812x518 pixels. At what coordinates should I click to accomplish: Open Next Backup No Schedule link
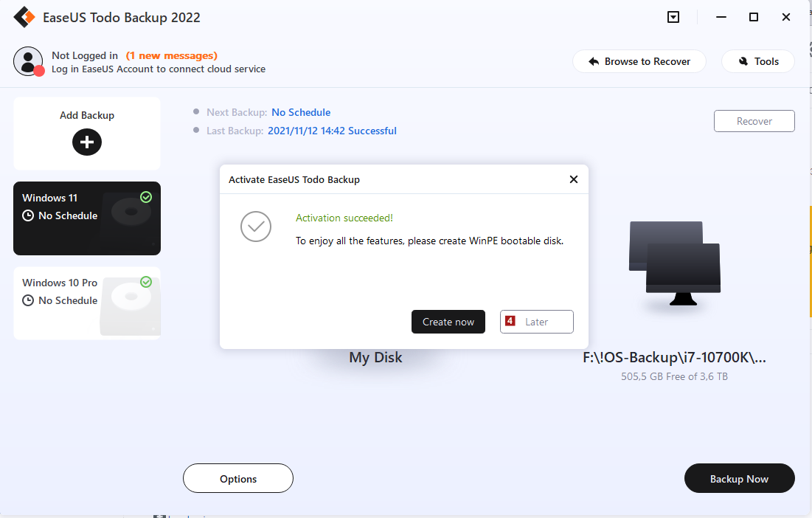tap(301, 112)
